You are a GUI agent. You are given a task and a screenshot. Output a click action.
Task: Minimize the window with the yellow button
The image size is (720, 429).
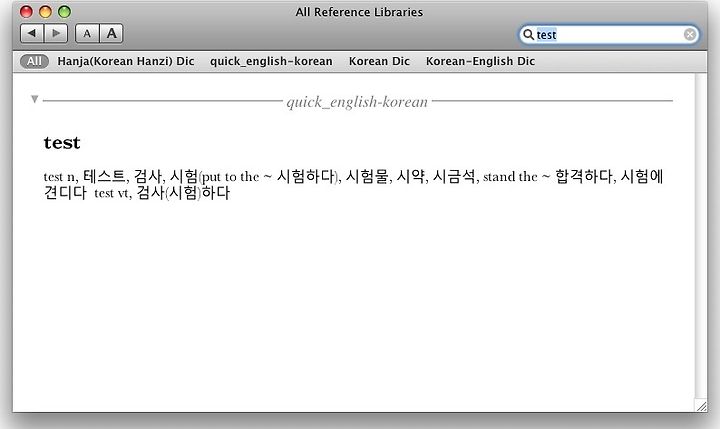[x=45, y=11]
